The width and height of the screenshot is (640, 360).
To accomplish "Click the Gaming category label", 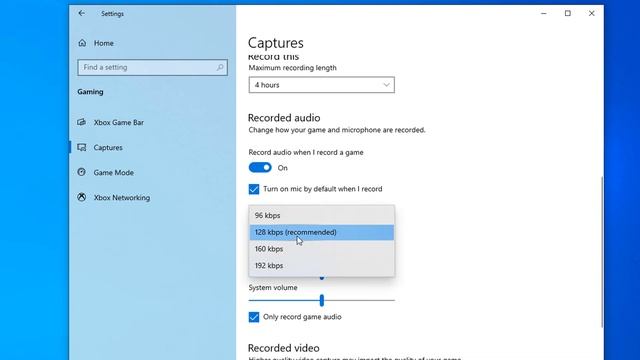I will (x=90, y=92).
